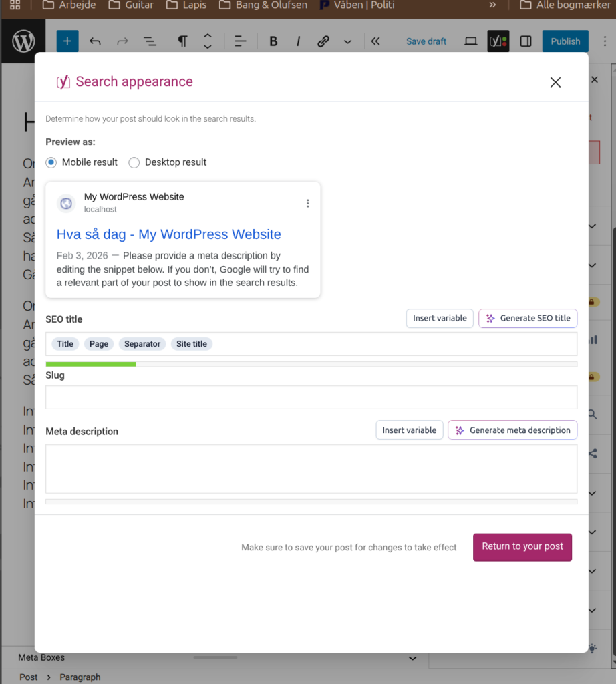Click inside the Slug input field
The image size is (616, 684).
coord(311,397)
